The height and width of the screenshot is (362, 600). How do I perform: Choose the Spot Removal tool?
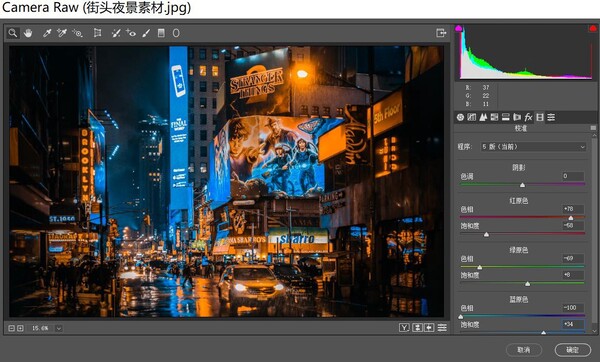(116, 33)
